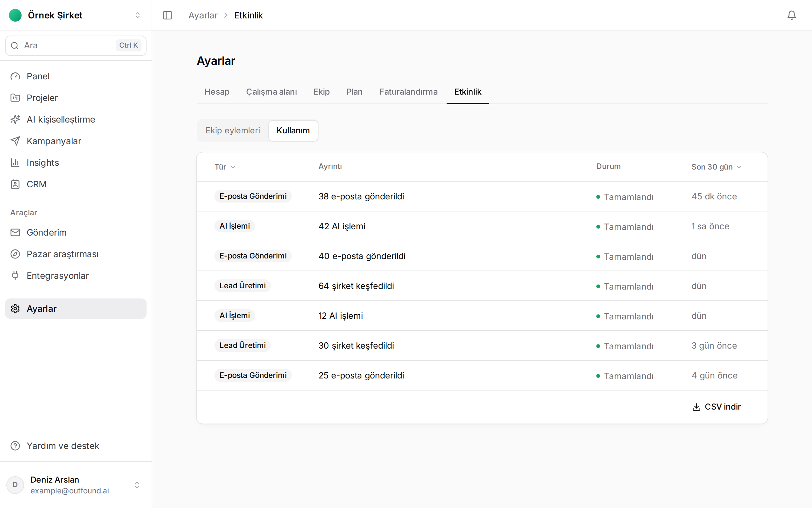This screenshot has width=812, height=508.
Task: Click the Entegrasyonlar plug icon
Action: (15, 276)
